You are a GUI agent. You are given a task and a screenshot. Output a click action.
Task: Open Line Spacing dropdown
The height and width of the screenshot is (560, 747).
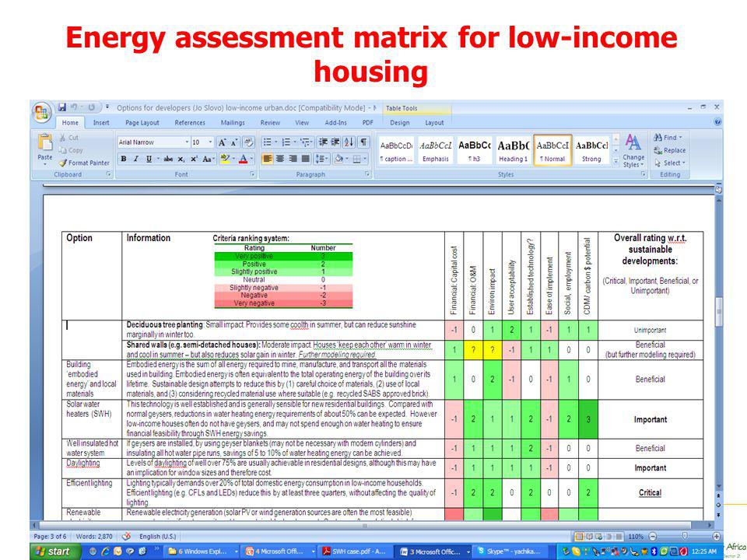pos(322,159)
